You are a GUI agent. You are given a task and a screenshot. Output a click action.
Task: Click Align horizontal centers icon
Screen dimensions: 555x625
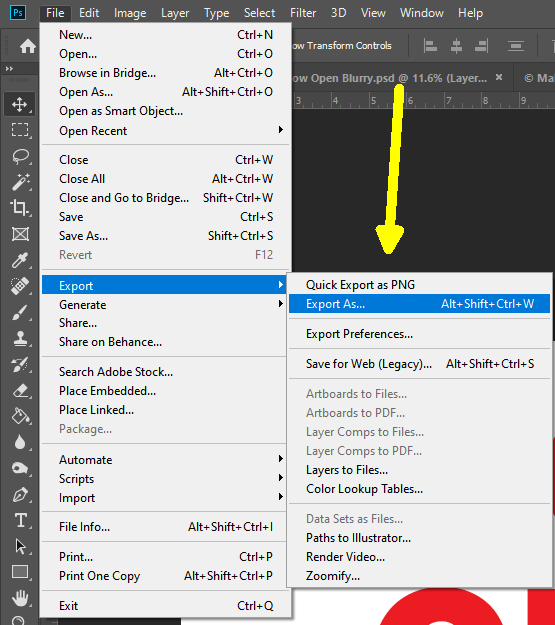coord(456,46)
